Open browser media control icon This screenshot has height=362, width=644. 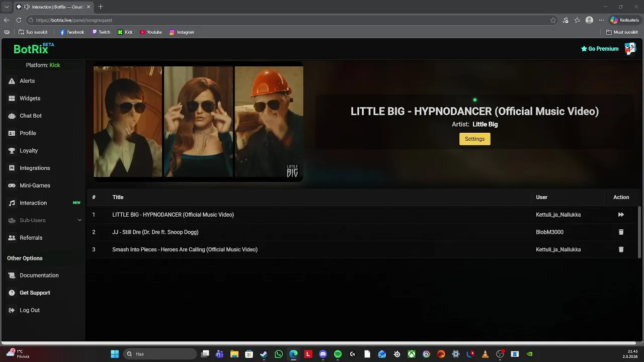pos(566,20)
